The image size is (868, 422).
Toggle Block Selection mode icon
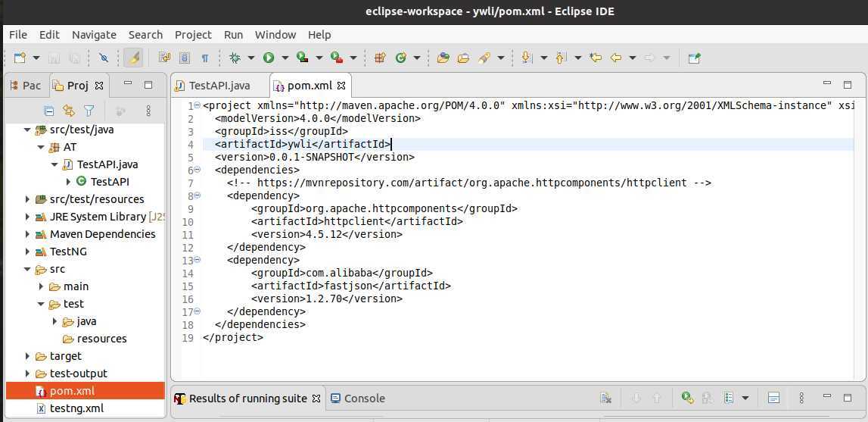click(185, 58)
